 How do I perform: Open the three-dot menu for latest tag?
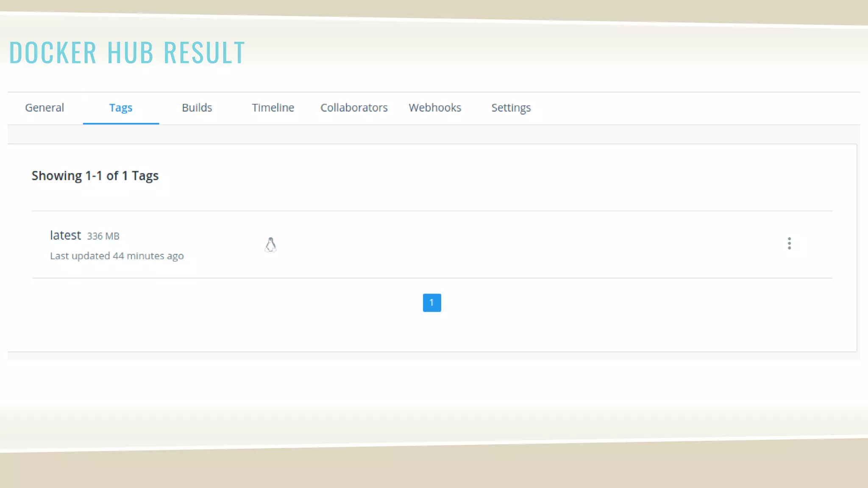(789, 244)
